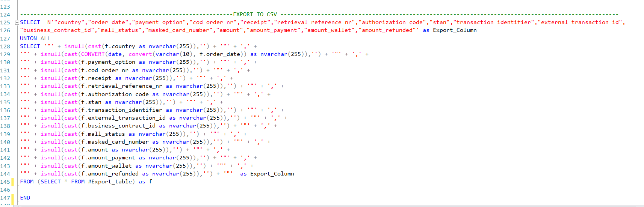The height and width of the screenshot is (207, 644).
Task: Click line number 127 in the gutter
Action: pyautogui.click(x=5, y=39)
